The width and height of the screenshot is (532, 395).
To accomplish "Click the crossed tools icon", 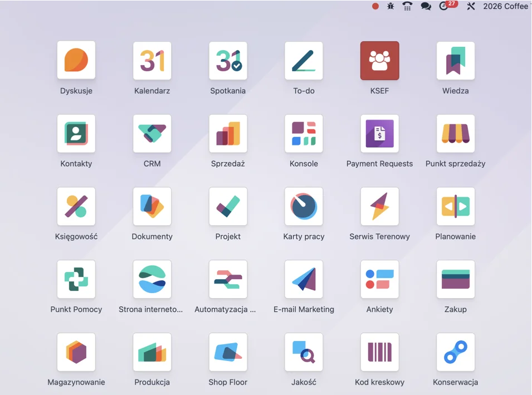I will [471, 6].
